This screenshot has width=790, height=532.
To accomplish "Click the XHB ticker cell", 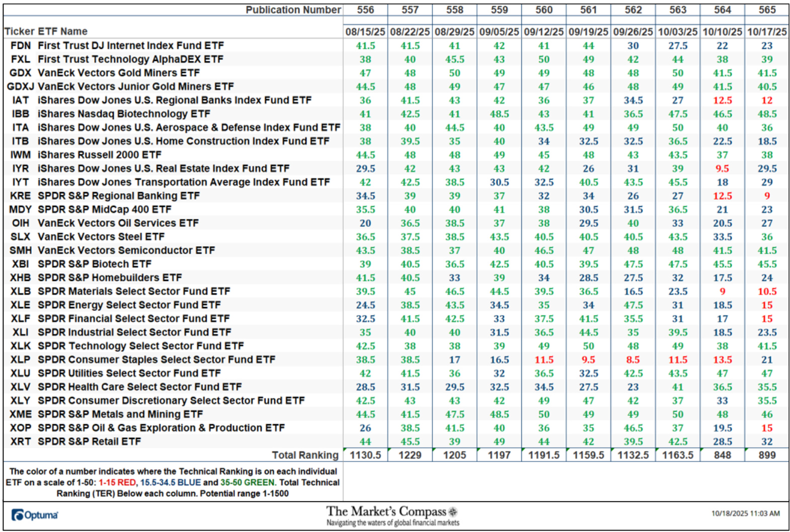I will (20, 277).
